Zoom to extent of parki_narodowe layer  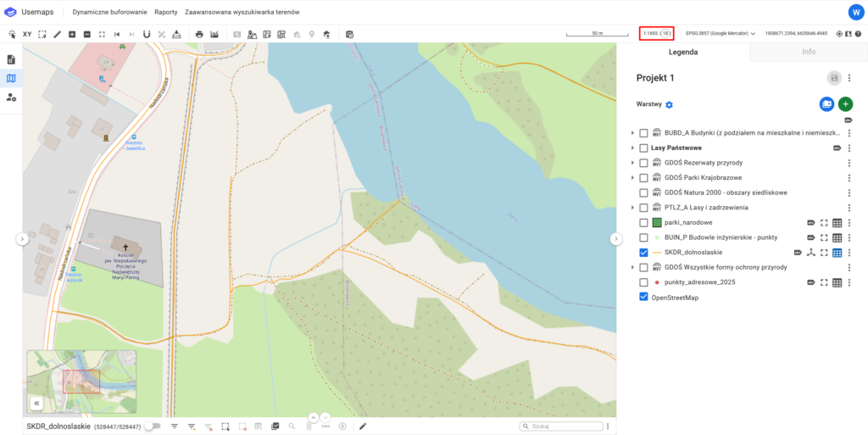click(x=823, y=223)
